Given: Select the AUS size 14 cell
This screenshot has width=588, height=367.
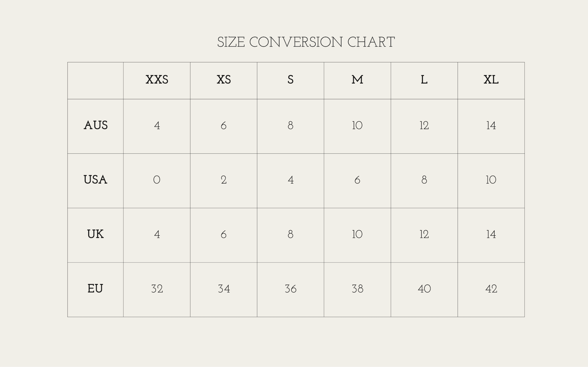Looking at the screenshot, I should point(491,126).
